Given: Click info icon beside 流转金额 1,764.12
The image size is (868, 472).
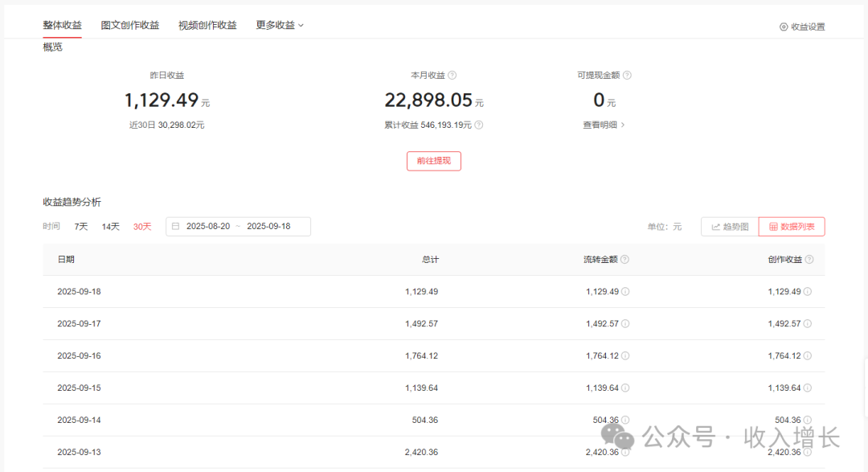Looking at the screenshot, I should 625,355.
